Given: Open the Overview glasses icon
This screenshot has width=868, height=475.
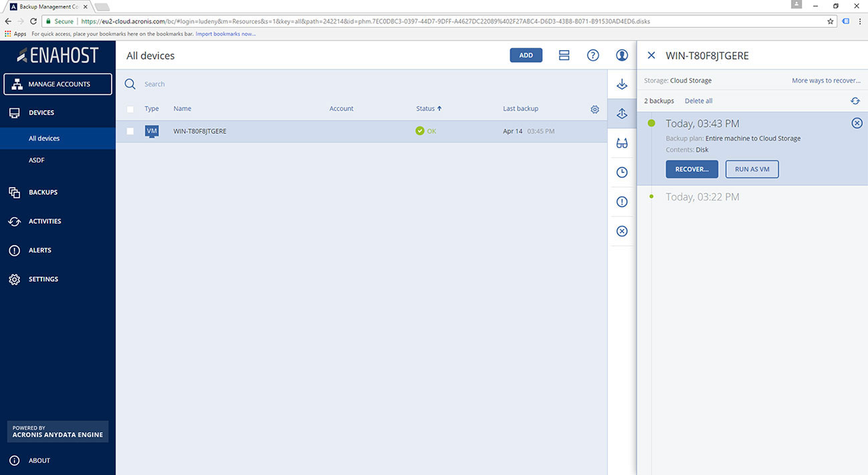Looking at the screenshot, I should pyautogui.click(x=622, y=143).
